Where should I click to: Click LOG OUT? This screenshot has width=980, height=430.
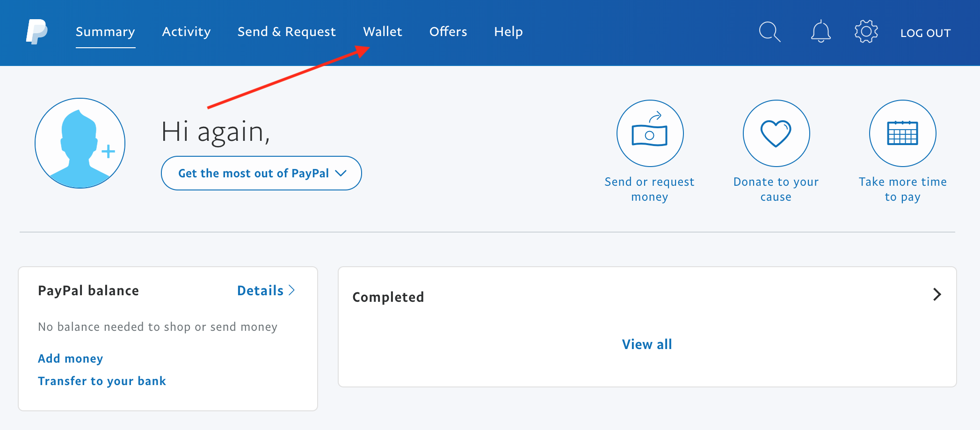pyautogui.click(x=925, y=33)
